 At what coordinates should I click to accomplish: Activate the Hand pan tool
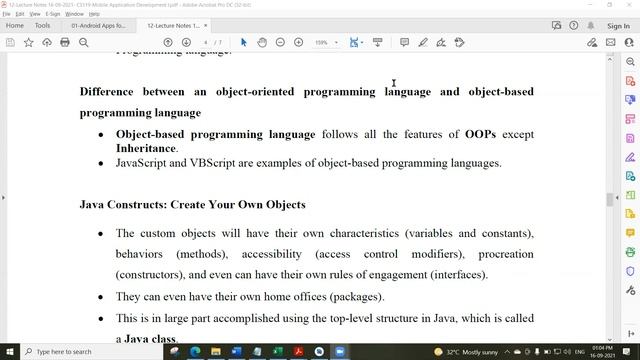pyautogui.click(x=262, y=42)
